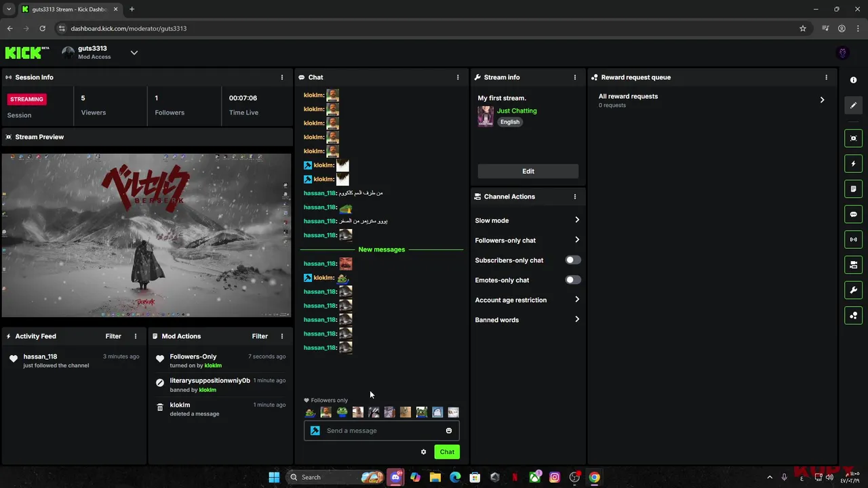Insert the first frog-with-hat emote
Viewport: 868px width, 488px height.
coord(310,412)
